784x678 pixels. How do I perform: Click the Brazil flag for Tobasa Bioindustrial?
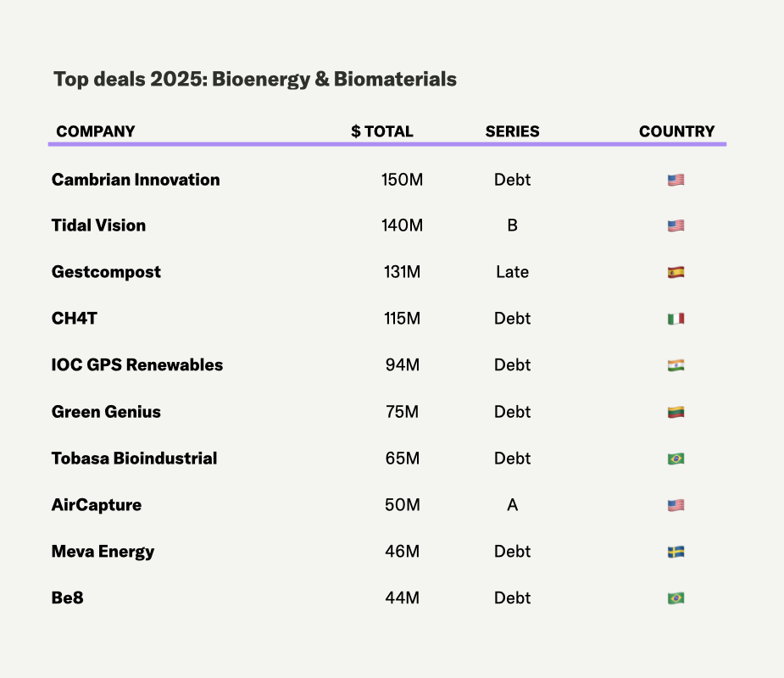pyautogui.click(x=676, y=459)
